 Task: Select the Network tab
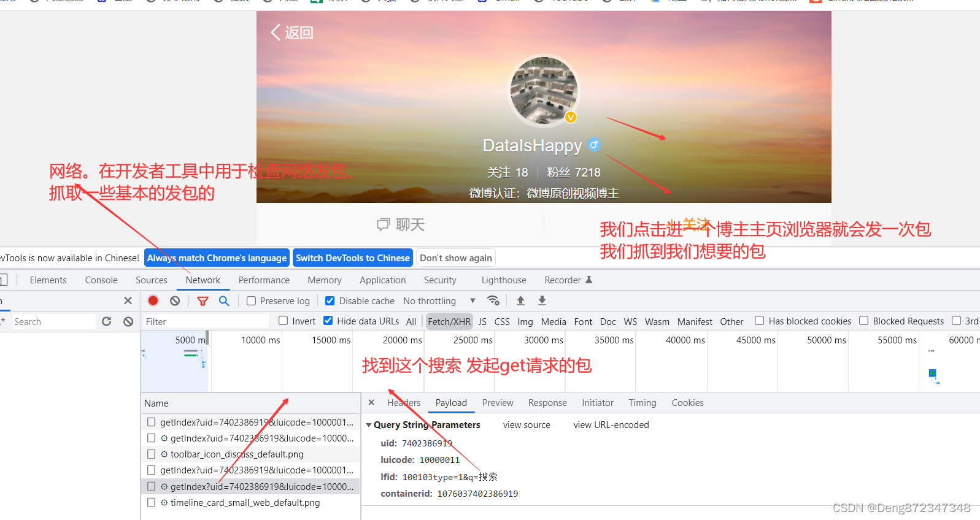click(203, 280)
